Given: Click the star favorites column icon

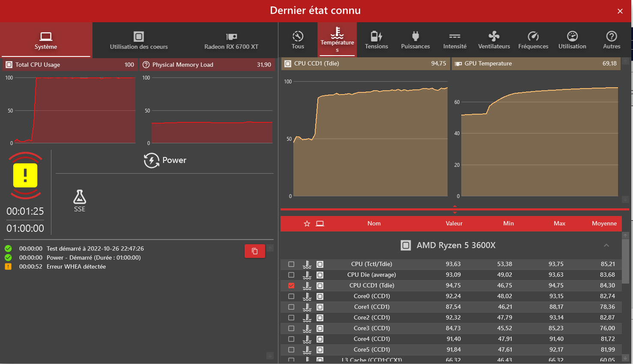Looking at the screenshot, I should coord(307,223).
